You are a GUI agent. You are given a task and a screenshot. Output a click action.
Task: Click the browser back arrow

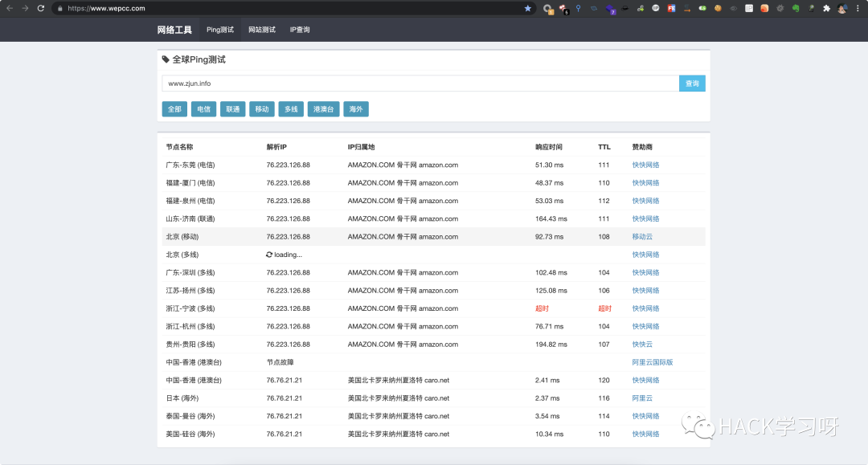point(9,8)
